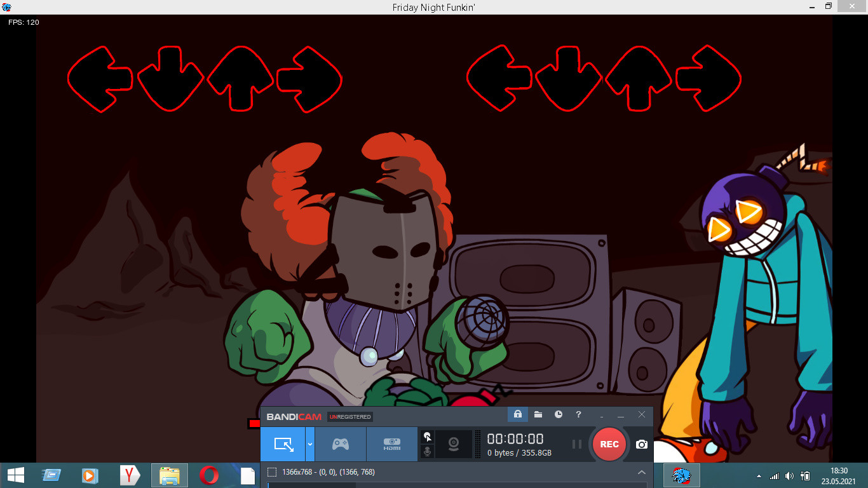The width and height of the screenshot is (868, 488).
Task: Switch to HDMI device recording mode
Action: [x=391, y=444]
